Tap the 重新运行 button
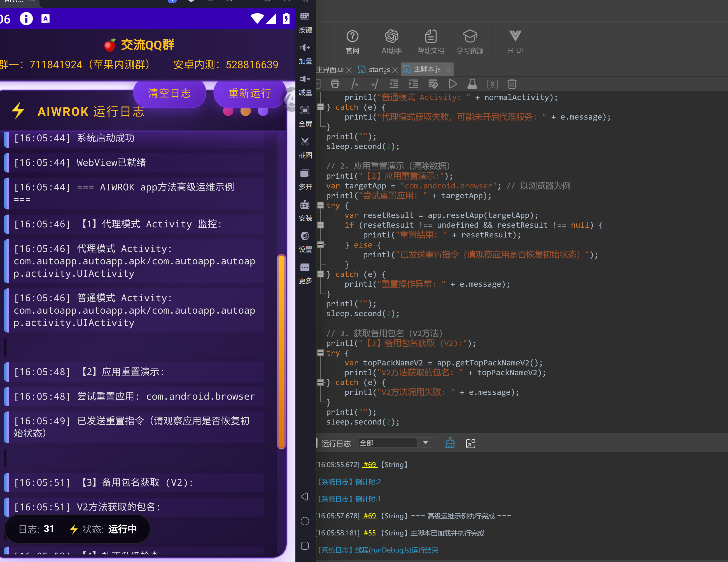 [250, 93]
